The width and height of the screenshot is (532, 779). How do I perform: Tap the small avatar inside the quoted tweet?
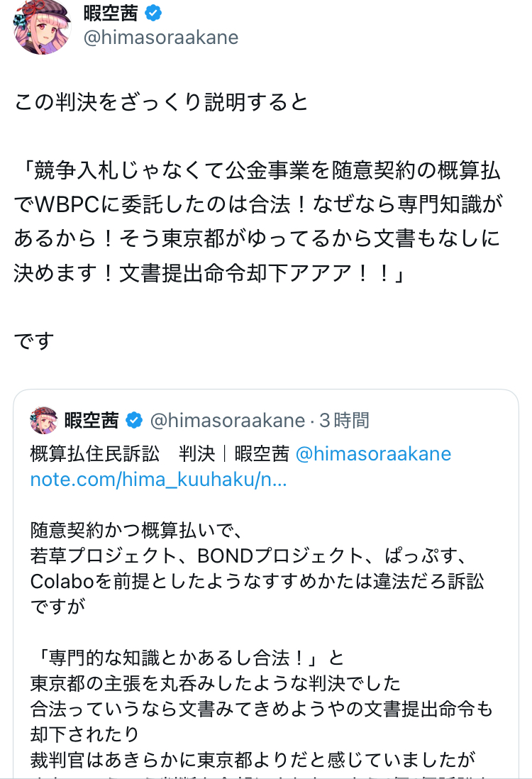[x=43, y=420]
